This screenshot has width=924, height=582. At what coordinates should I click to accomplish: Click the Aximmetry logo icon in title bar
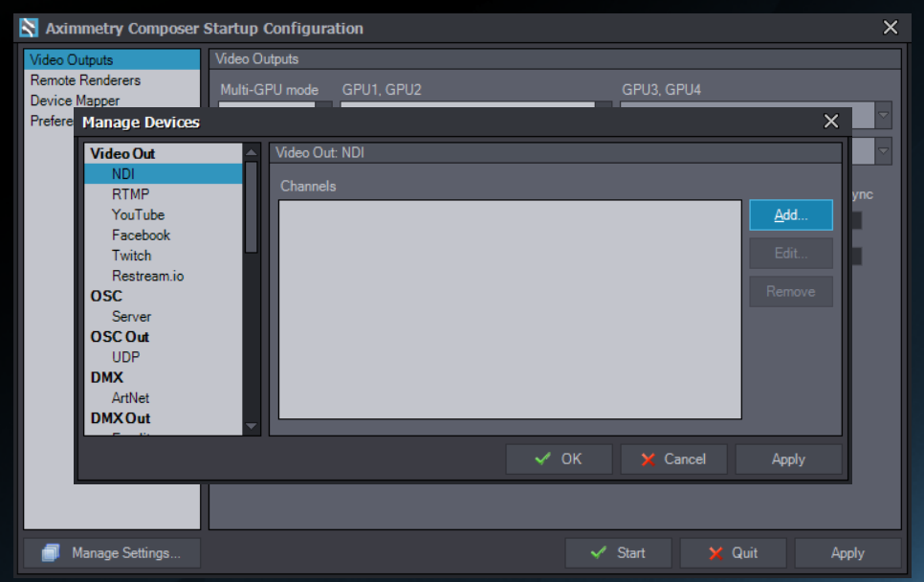point(29,28)
